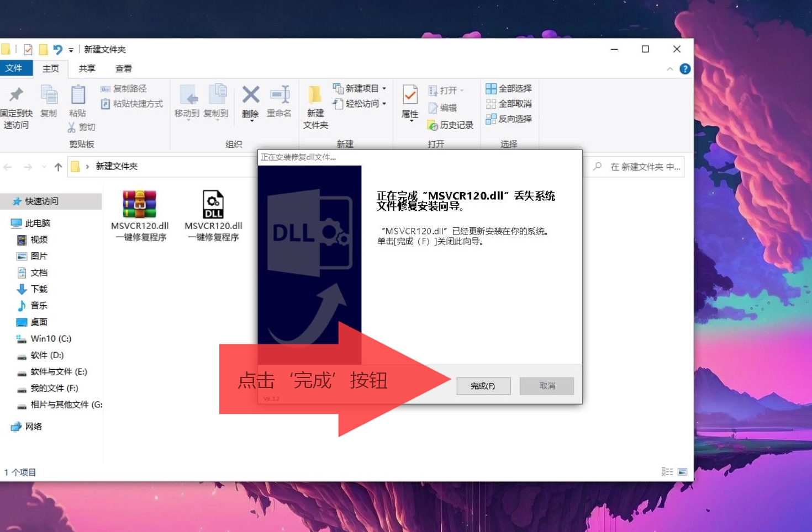Open the 软件与文件 (E:) drive
Viewport: 812px width, 532px height.
tap(51, 371)
